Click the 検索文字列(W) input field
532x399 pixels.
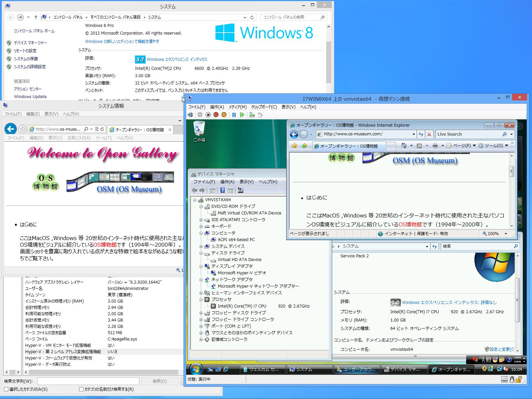pos(88,381)
